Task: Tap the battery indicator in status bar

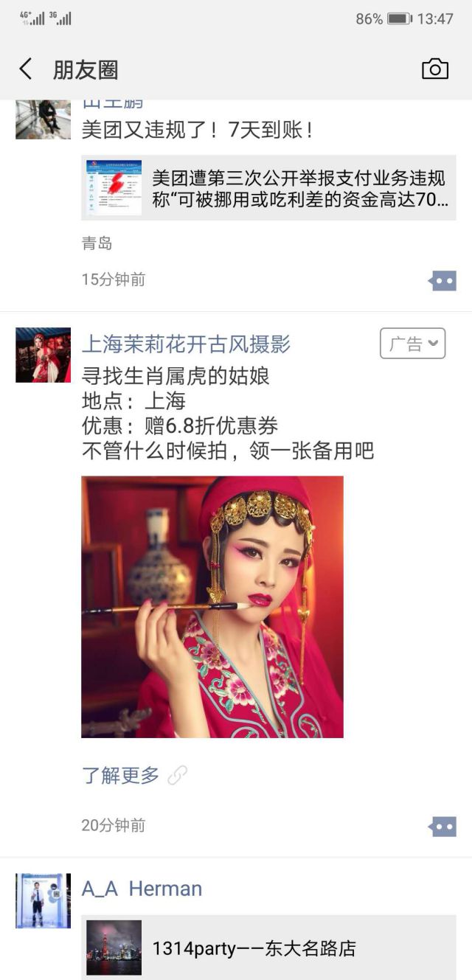Action: [399, 18]
